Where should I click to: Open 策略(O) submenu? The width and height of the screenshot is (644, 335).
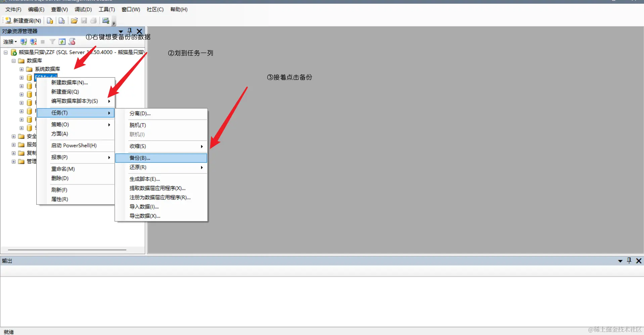point(76,125)
